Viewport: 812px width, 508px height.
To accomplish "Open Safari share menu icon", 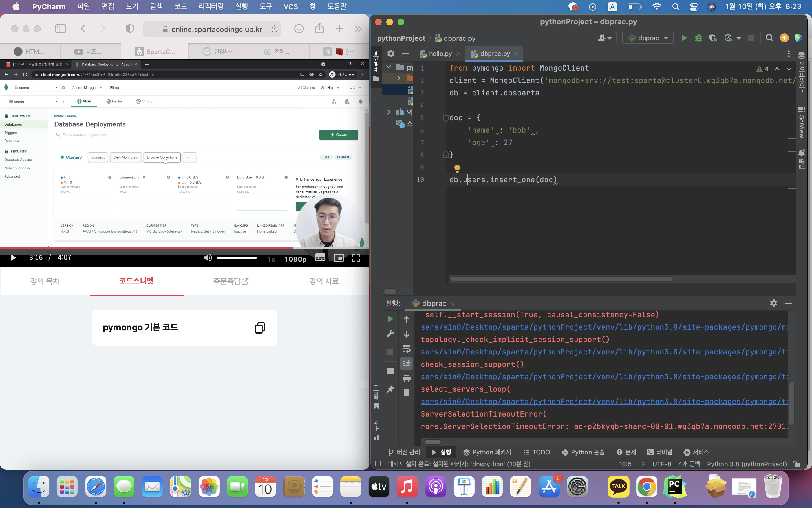I will pyautogui.click(x=319, y=29).
